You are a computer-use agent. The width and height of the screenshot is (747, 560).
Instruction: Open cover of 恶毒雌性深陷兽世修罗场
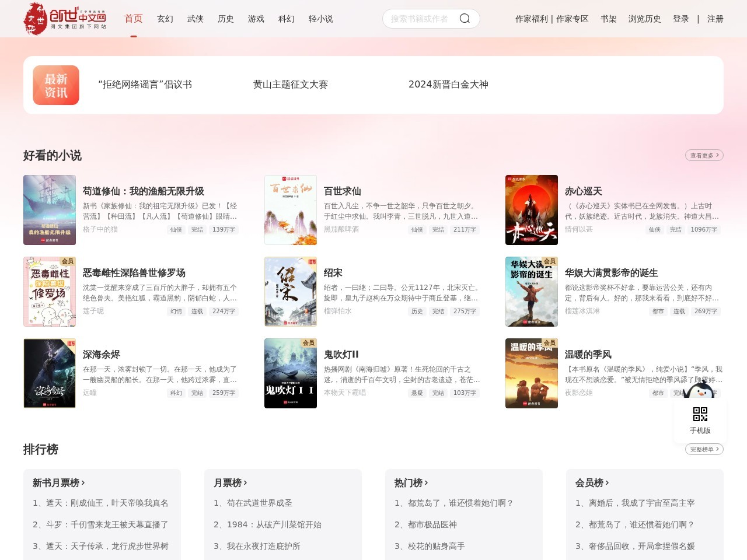pyautogui.click(x=50, y=292)
